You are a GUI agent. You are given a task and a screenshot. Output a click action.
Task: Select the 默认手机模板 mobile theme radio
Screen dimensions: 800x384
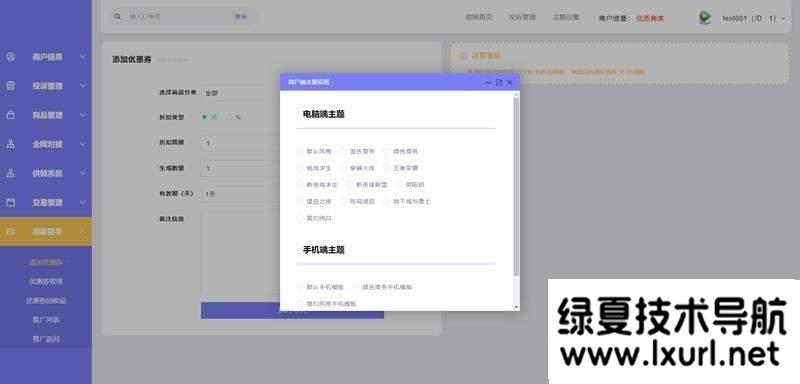pyautogui.click(x=300, y=287)
